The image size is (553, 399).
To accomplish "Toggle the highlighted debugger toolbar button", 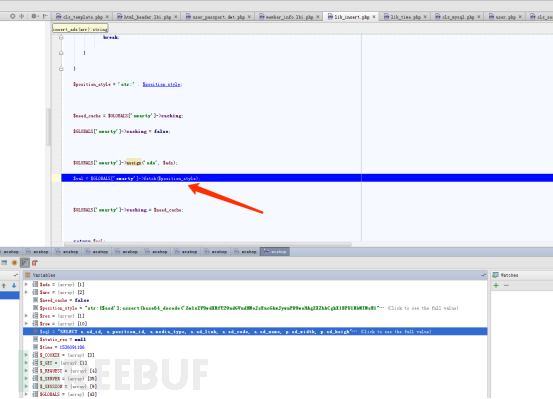I will pos(25,263).
